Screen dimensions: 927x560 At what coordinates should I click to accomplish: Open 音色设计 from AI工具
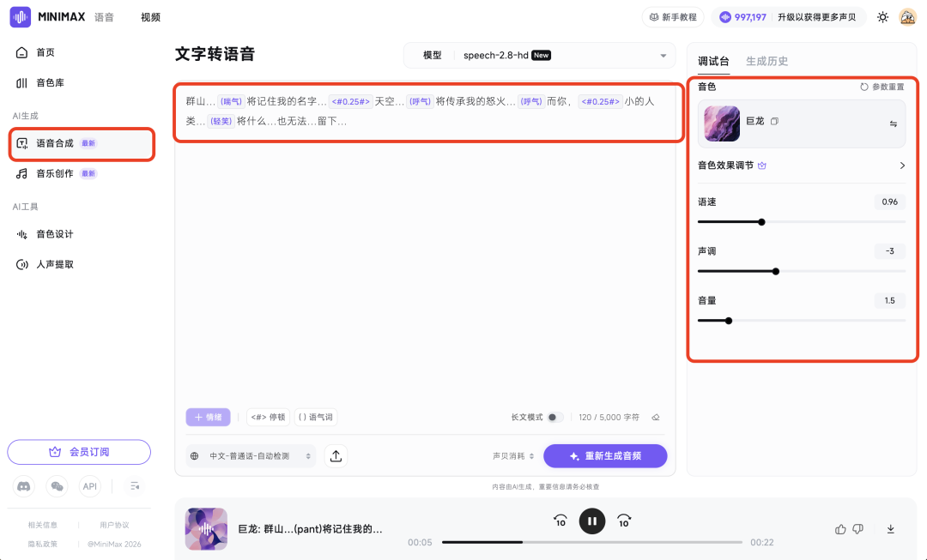click(x=54, y=233)
